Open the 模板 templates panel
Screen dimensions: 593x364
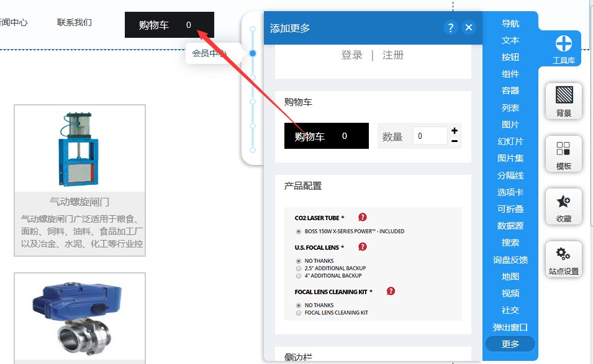(563, 154)
